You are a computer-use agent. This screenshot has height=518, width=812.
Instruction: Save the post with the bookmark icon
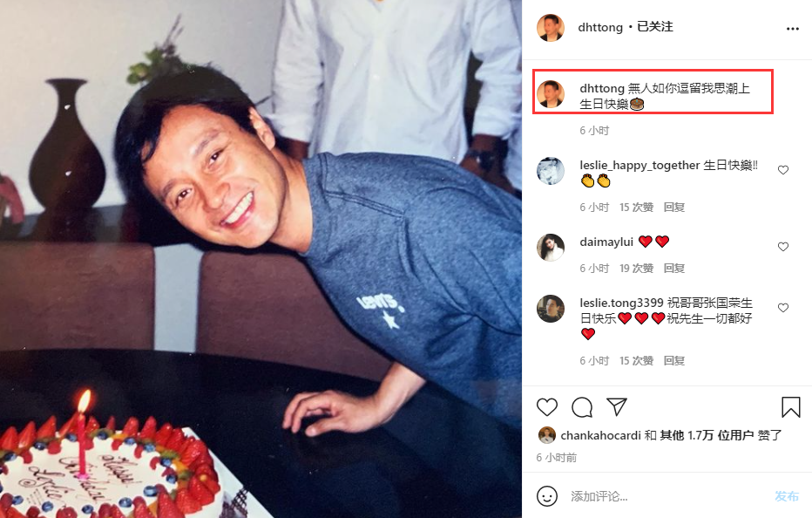click(x=791, y=407)
